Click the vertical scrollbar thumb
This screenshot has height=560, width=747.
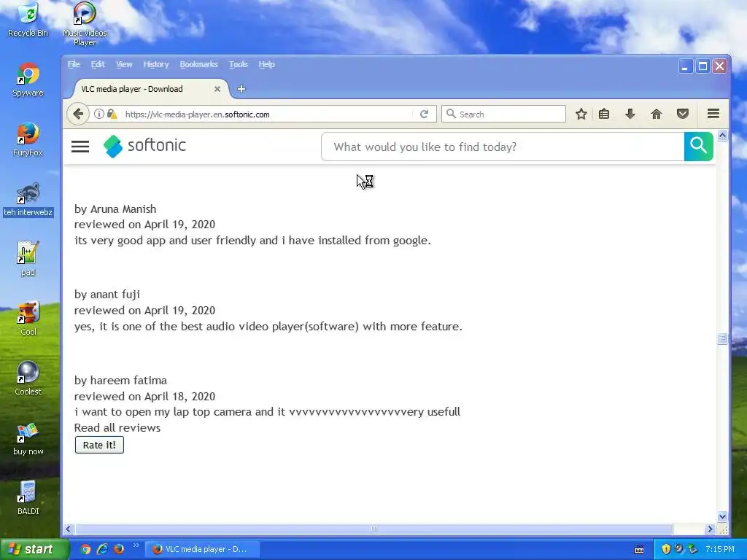[x=722, y=338]
